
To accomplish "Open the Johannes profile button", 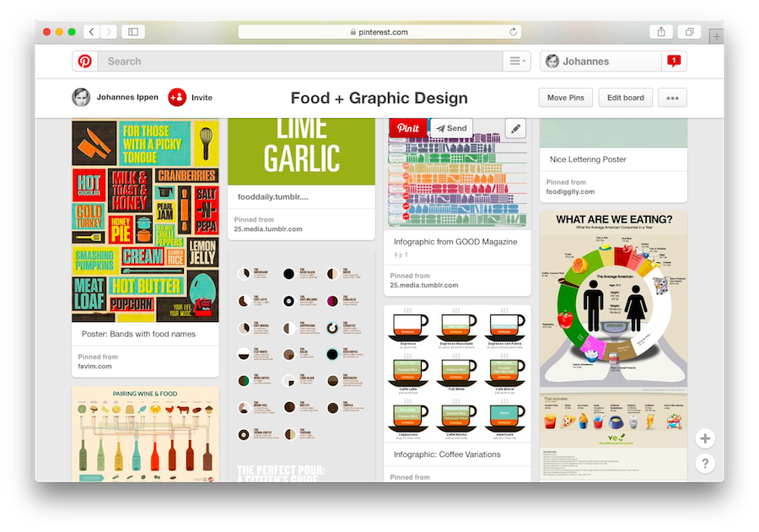I will pos(600,62).
